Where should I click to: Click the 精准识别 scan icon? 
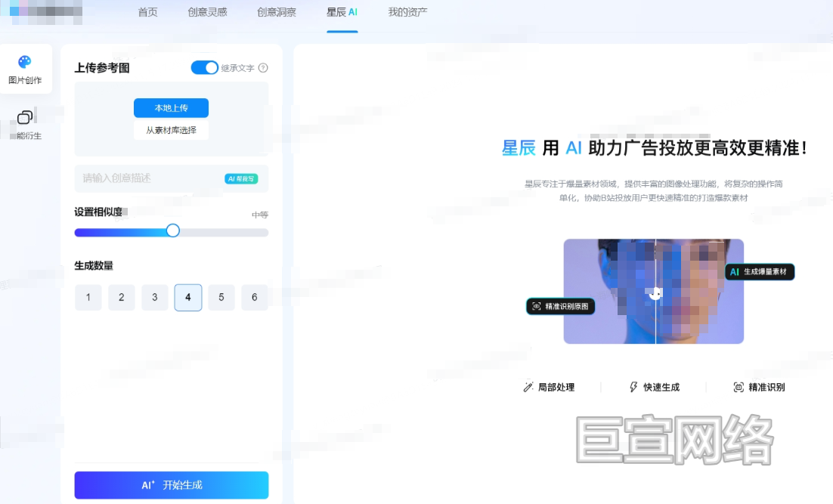739,387
